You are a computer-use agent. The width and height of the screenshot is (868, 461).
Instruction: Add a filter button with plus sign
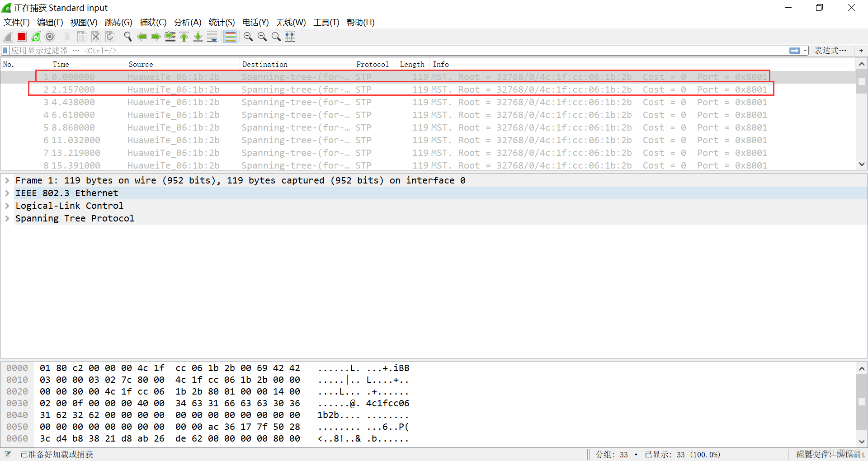click(x=861, y=51)
